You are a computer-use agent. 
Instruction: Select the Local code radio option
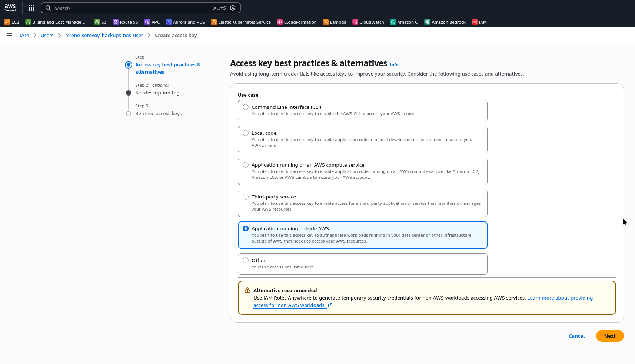(x=246, y=133)
